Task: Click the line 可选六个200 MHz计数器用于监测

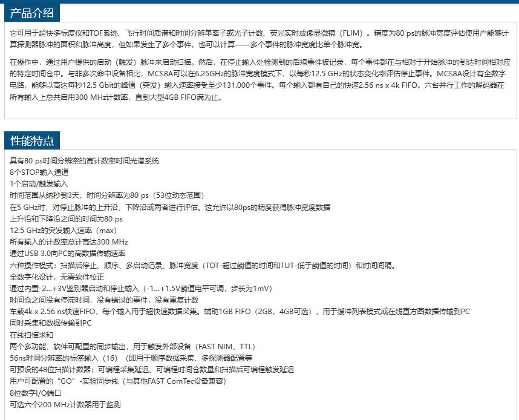Action: coord(65,404)
